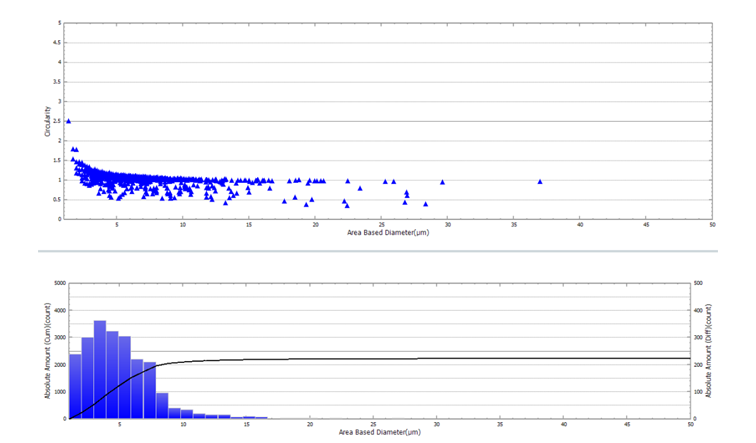Select the topmost triangle at circularity 2.5
This screenshot has width=756, height=443.
tap(68, 121)
